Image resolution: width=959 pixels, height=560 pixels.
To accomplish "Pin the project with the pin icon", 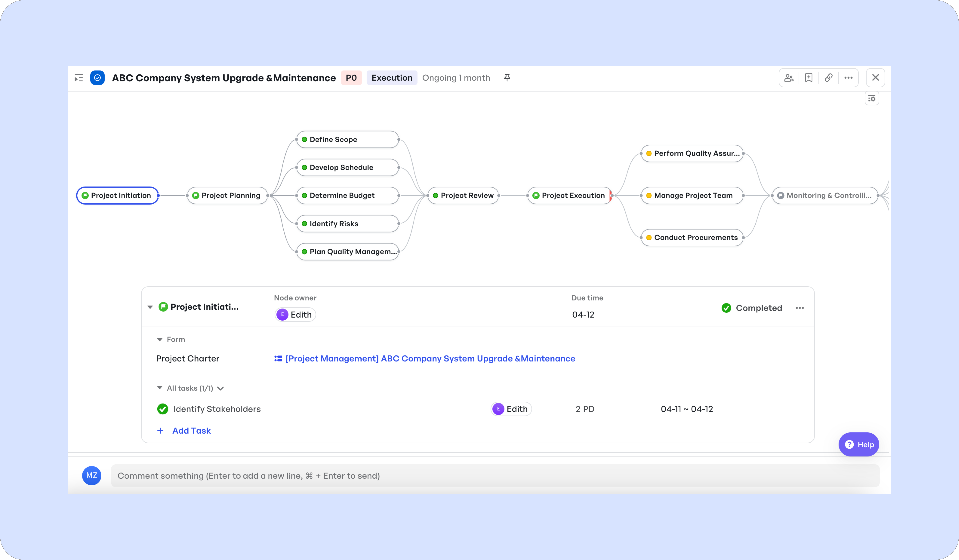I will point(507,78).
